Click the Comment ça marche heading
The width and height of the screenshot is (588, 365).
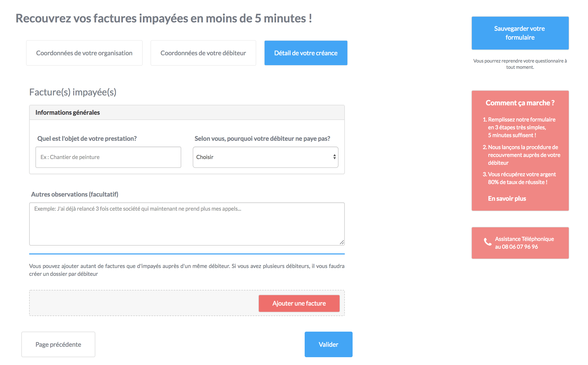520,103
